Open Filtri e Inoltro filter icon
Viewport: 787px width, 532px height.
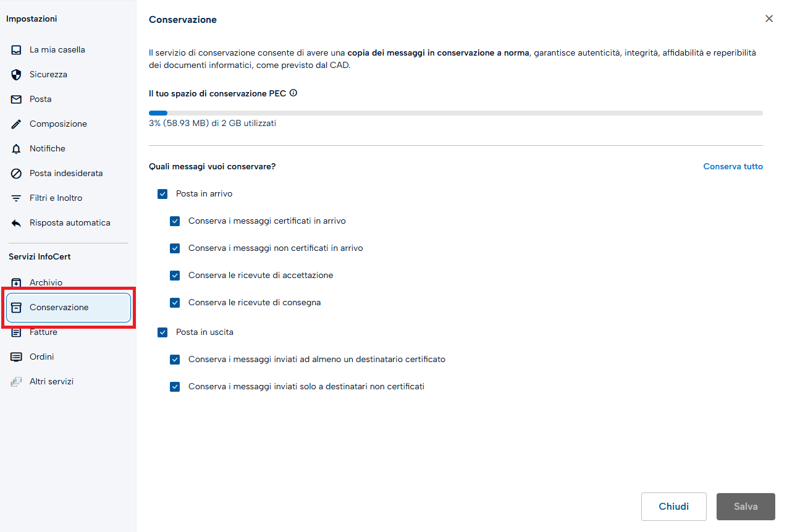pos(17,198)
